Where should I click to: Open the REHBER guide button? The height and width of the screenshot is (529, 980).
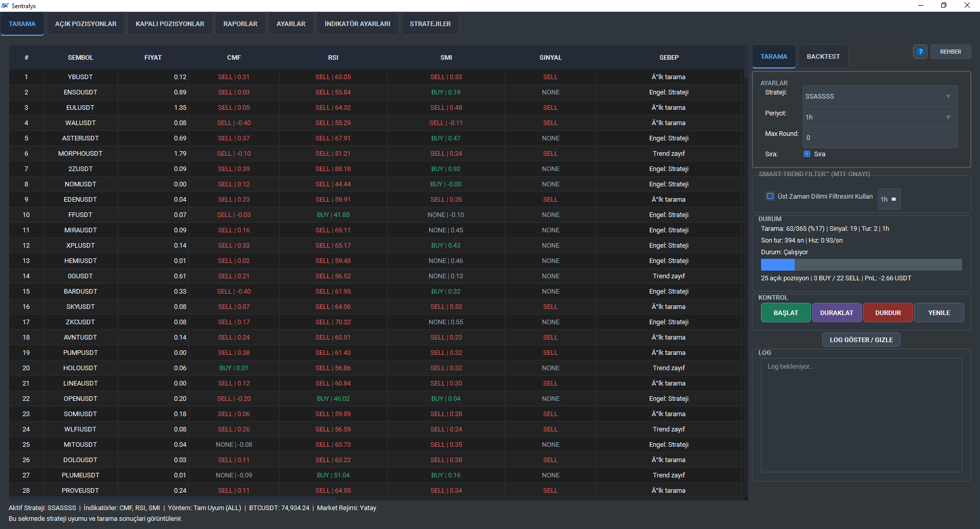pos(950,52)
